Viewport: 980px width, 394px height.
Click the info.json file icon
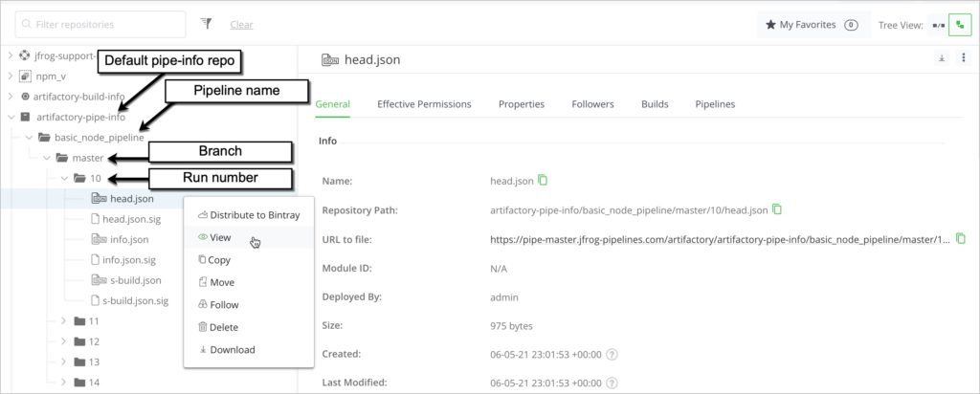[x=99, y=239]
